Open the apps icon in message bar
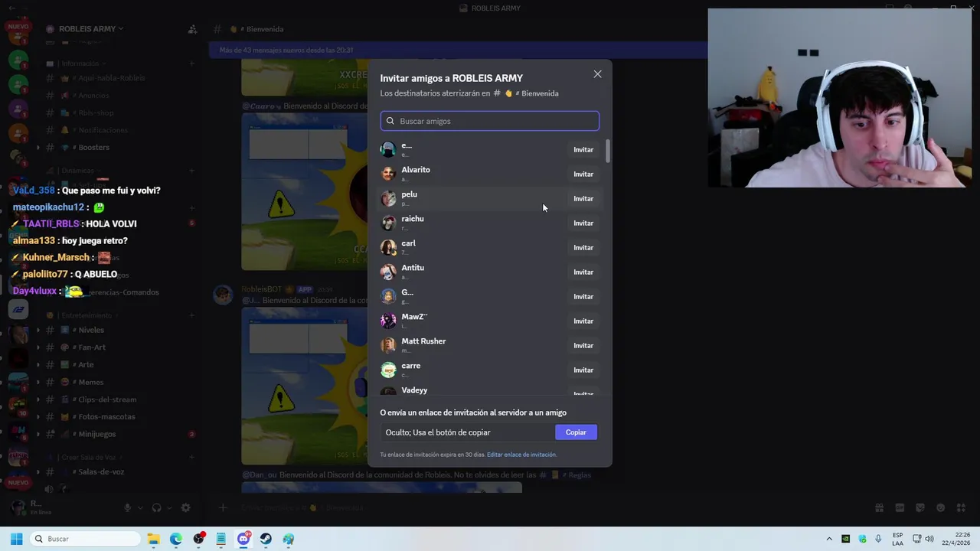Viewport: 980px width, 551px height. pyautogui.click(x=961, y=507)
